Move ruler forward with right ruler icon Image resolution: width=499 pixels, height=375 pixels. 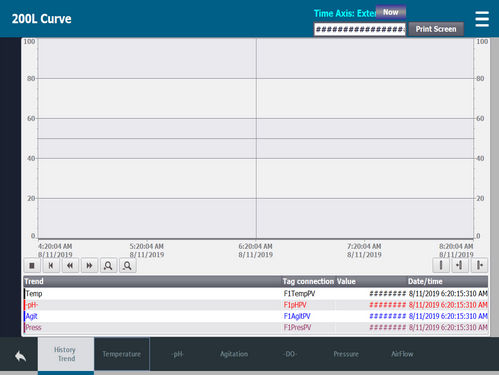[479, 265]
